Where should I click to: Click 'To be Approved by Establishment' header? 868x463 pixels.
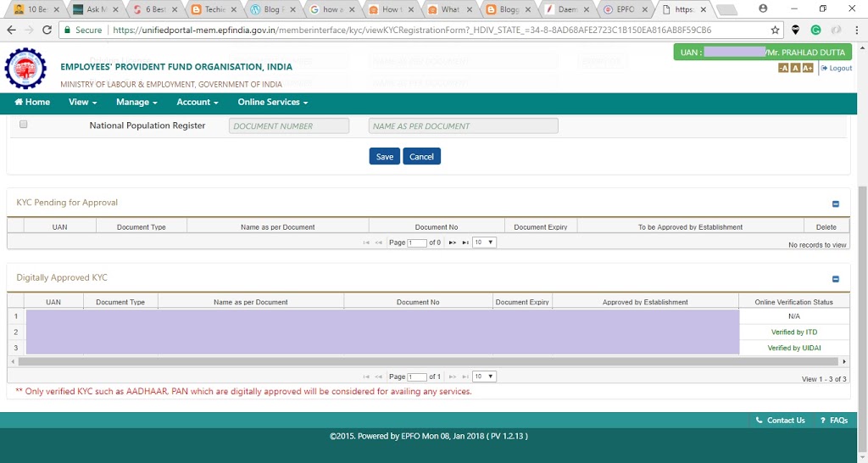click(690, 227)
